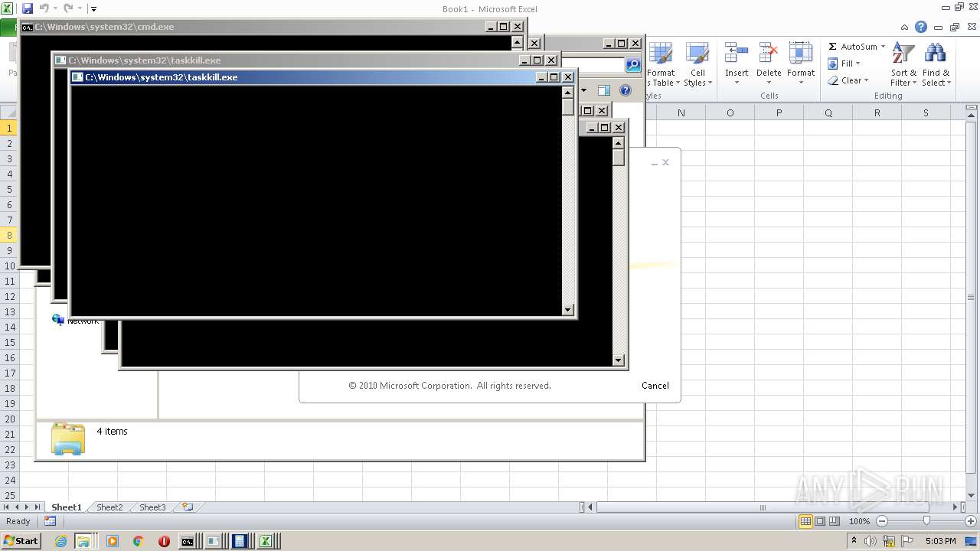Switch to Page Break Preview in status bar
Image resolution: width=980 pixels, height=551 pixels.
point(835,521)
